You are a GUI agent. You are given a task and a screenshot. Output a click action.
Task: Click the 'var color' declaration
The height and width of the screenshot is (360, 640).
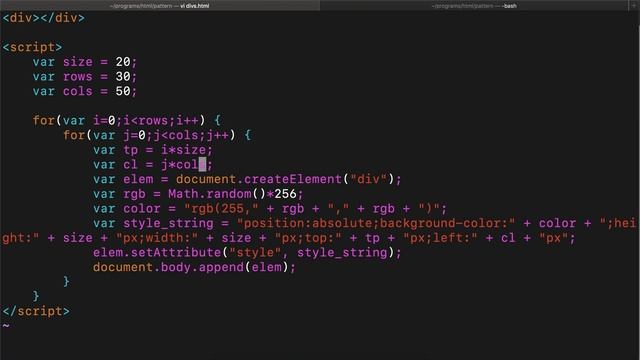pos(127,209)
